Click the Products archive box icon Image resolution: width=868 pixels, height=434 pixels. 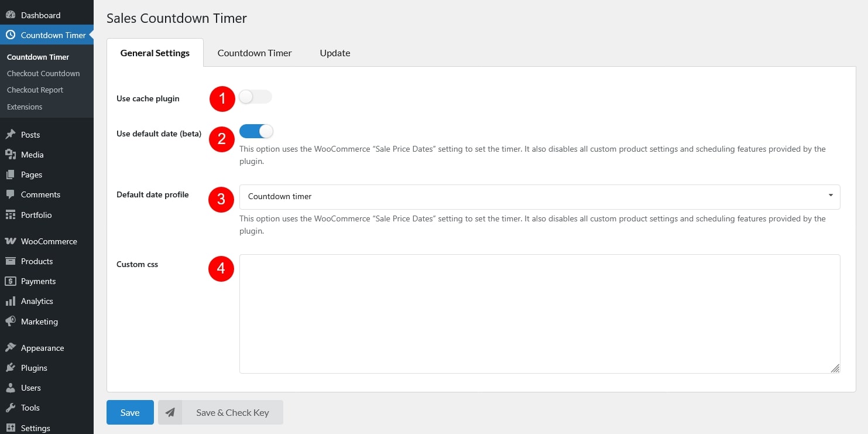[11, 261]
